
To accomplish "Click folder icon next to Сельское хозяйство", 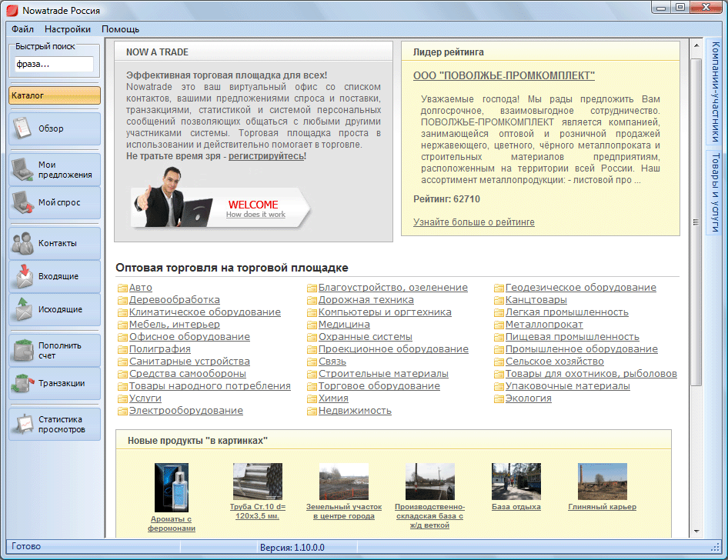I will click(499, 362).
